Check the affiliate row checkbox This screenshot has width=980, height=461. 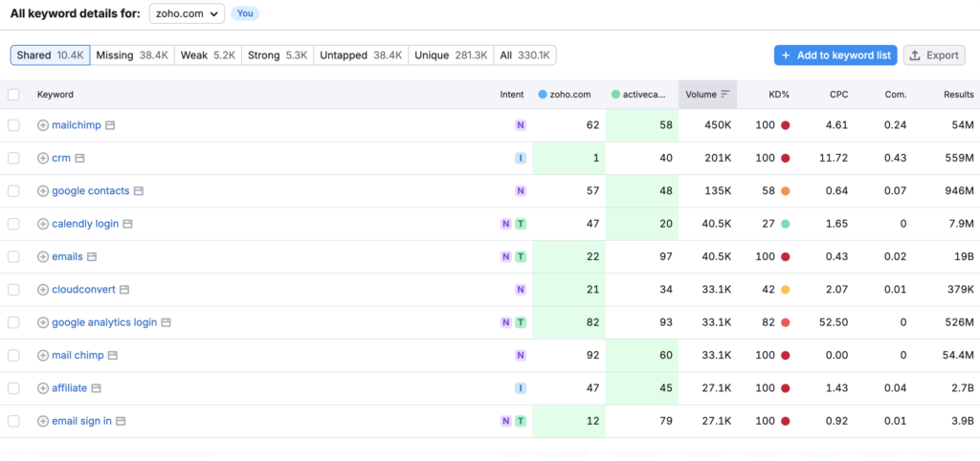[13, 388]
